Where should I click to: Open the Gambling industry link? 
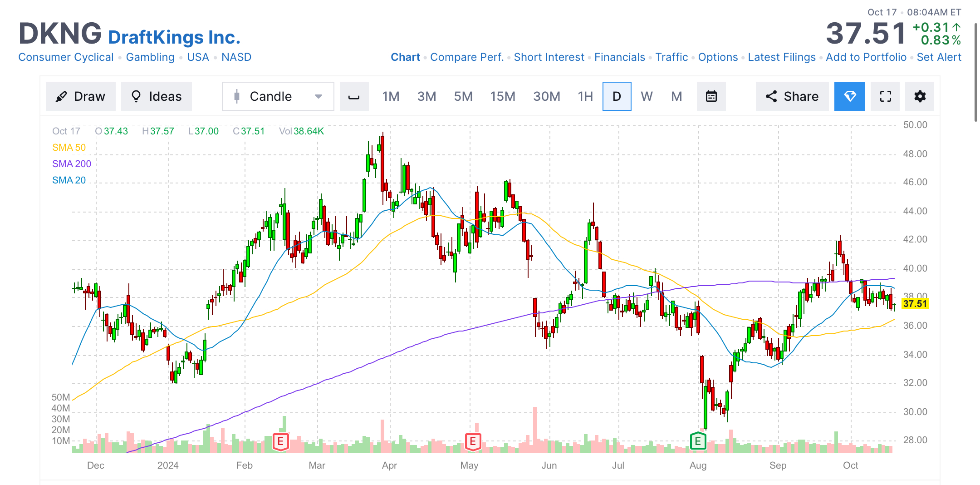coord(150,57)
